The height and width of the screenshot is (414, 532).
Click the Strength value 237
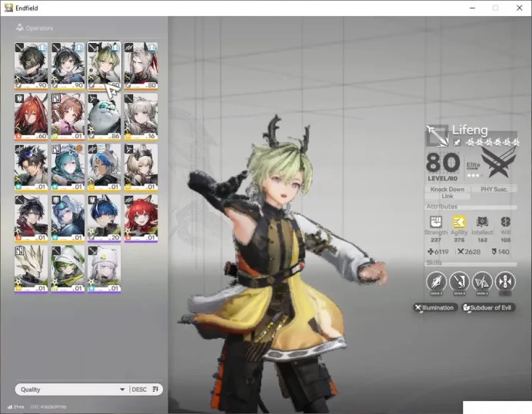point(436,240)
